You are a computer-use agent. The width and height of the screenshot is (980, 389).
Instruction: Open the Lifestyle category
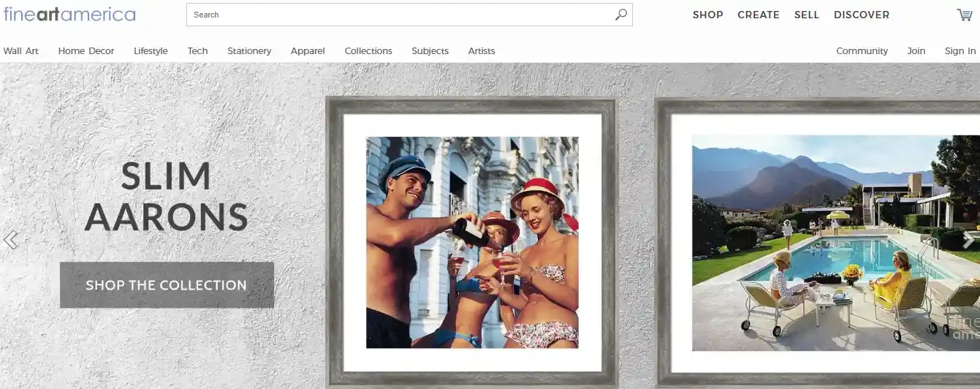click(151, 51)
